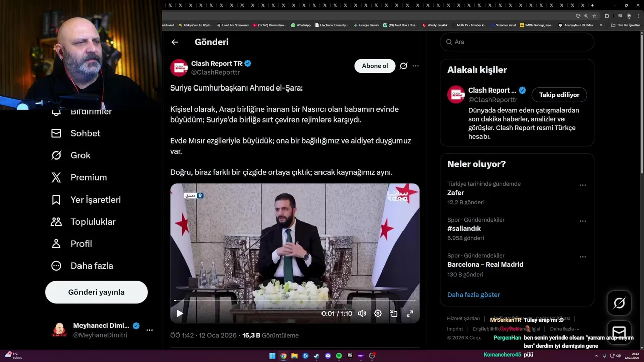
Task: Go back using the Gönderi back arrow
Action: (x=175, y=42)
